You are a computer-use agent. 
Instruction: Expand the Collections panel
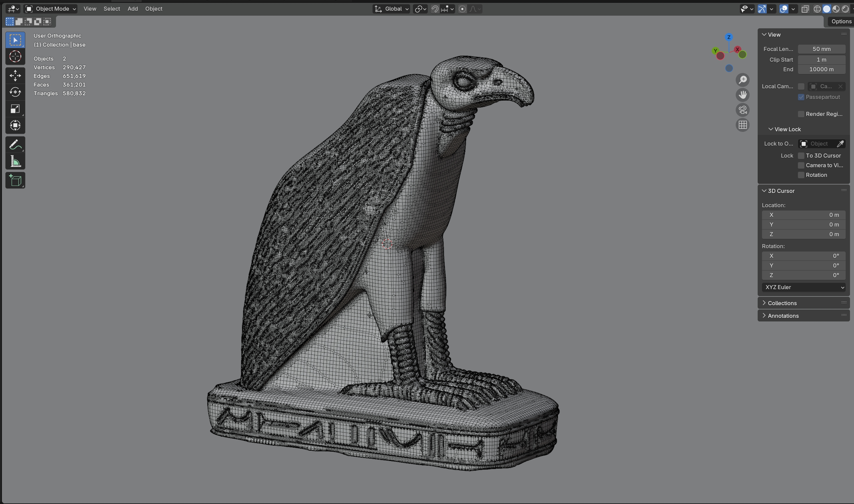pos(782,303)
